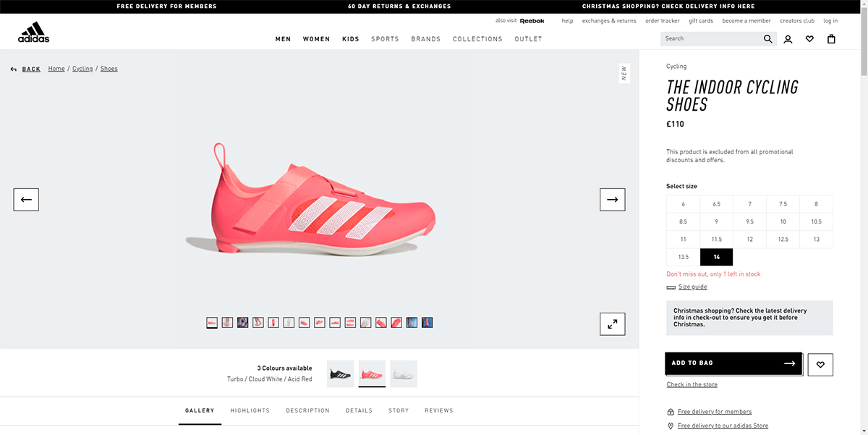This screenshot has width=868, height=435.
Task: Click the search magnifier icon
Action: click(x=768, y=39)
